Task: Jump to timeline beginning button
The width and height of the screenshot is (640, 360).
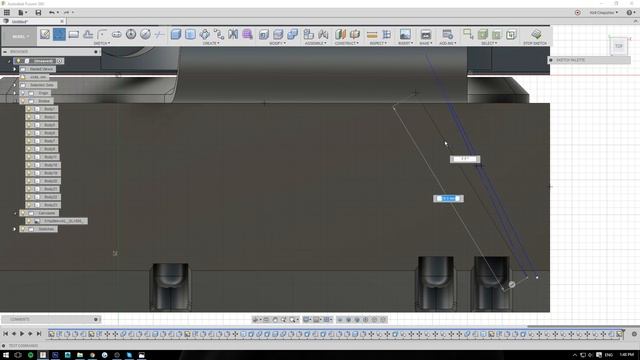Action: click(x=6, y=334)
